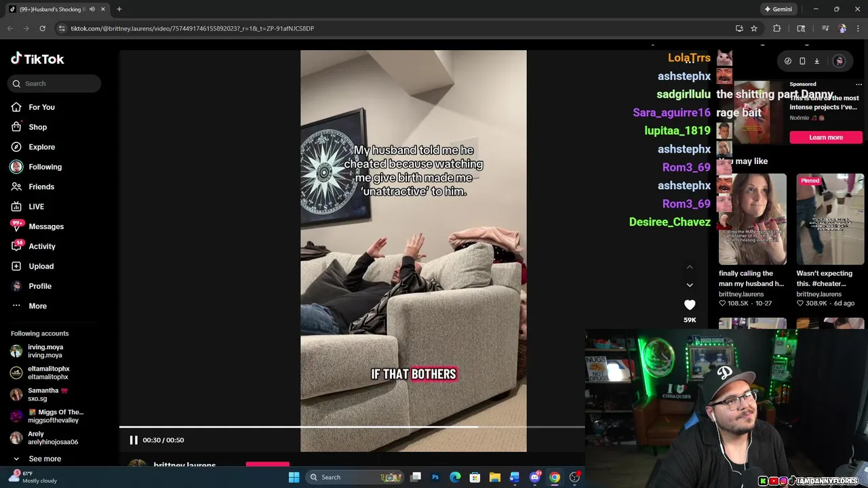Open Chrome media controls icon
Screen dimensions: 868x488
pos(825,28)
